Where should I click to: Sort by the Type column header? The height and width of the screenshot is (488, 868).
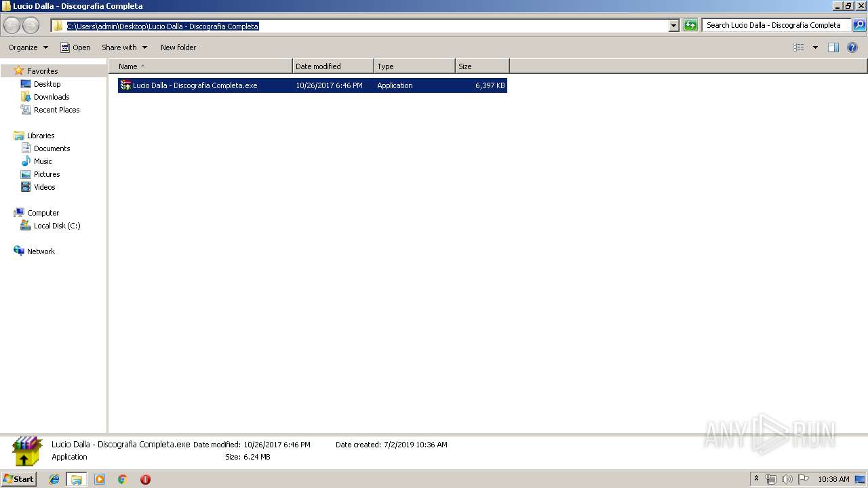pos(414,66)
